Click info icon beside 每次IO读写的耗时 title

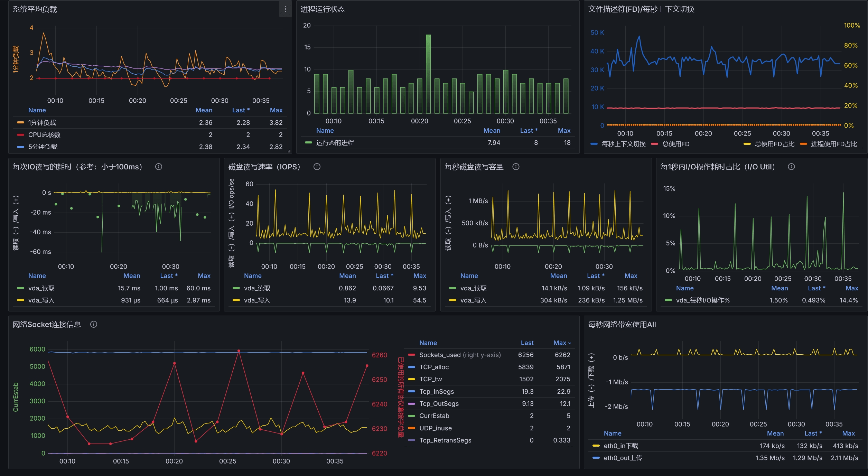point(159,167)
